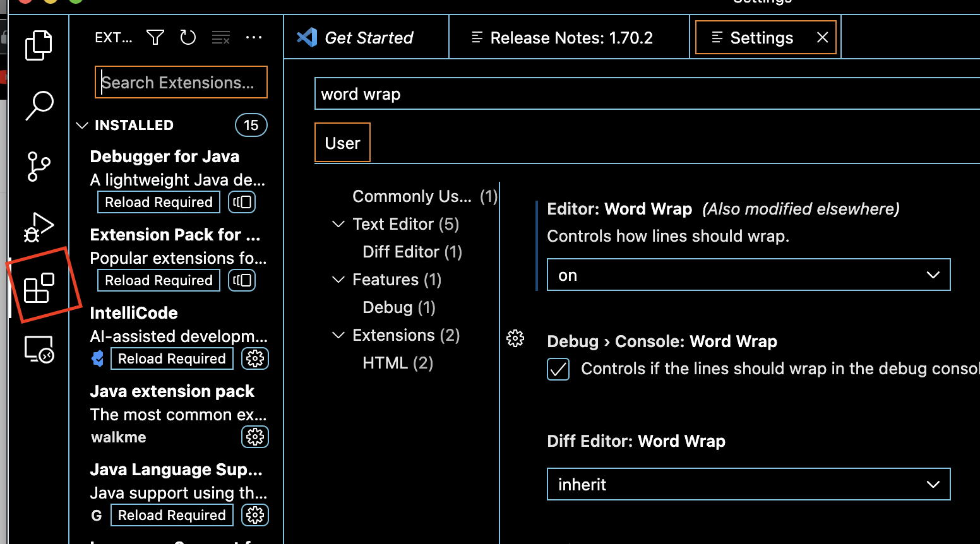Image resolution: width=980 pixels, height=544 pixels.
Task: Open Java Language Support manage gear
Action: click(x=255, y=515)
